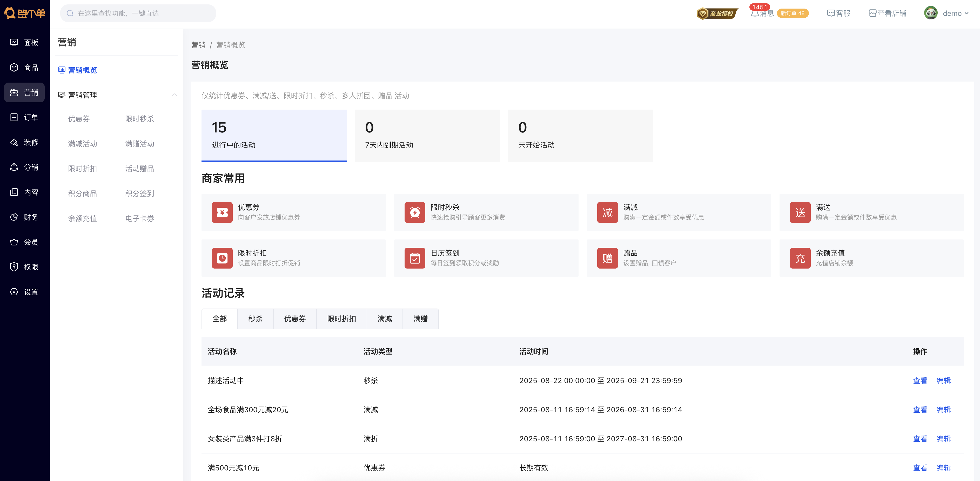View the 描述活动中 flash sale details

coord(920,380)
